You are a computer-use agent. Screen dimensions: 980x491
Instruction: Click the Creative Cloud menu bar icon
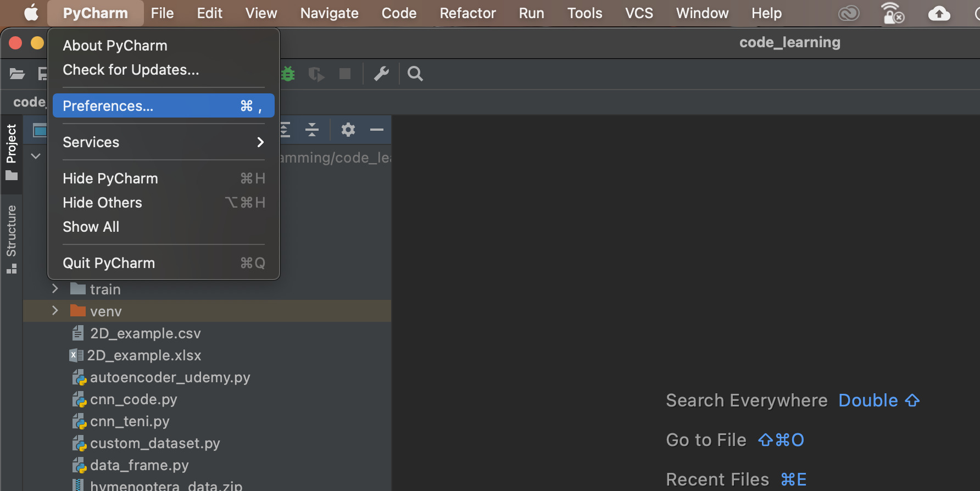[x=849, y=13]
